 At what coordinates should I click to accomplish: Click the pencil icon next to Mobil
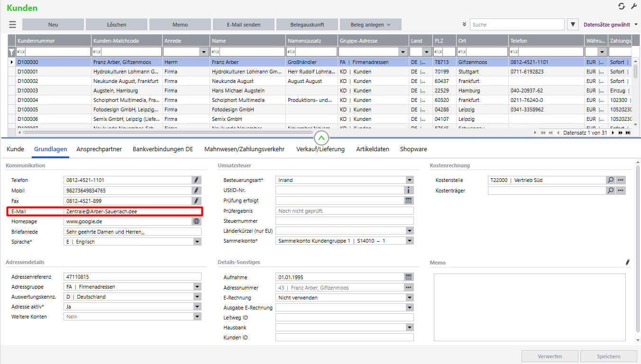(197, 191)
